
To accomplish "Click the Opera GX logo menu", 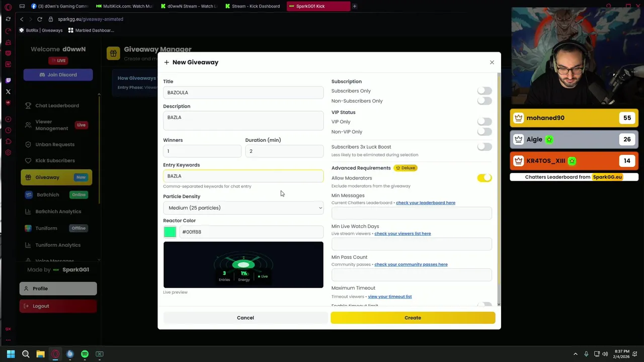I will point(8,7).
